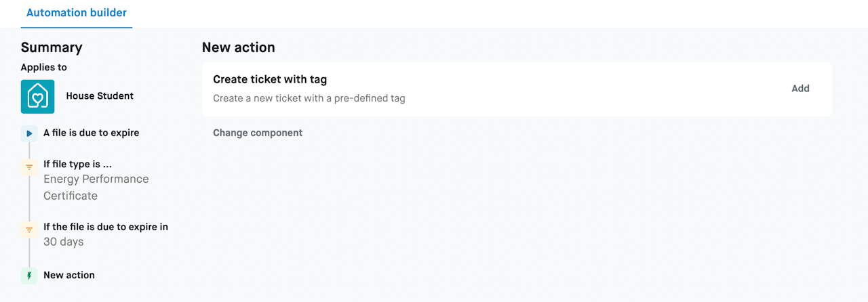868x302 pixels.
Task: Click the House Student heart-house logo
Action: pos(37,96)
